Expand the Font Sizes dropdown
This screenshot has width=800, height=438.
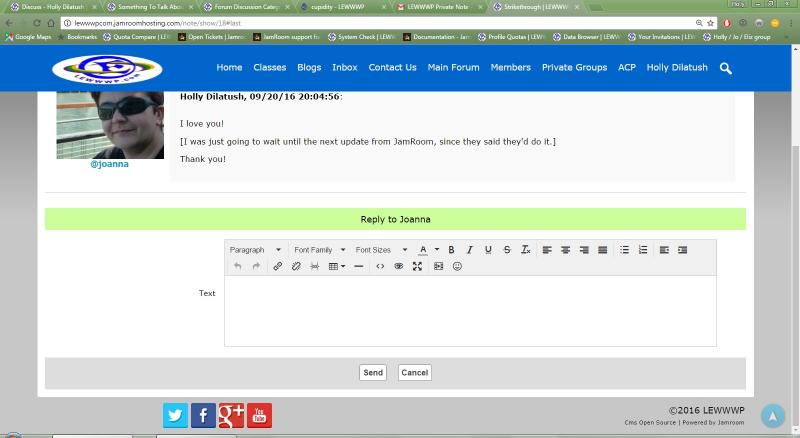click(x=379, y=250)
